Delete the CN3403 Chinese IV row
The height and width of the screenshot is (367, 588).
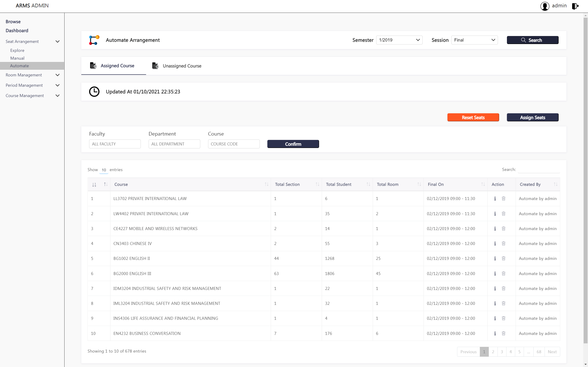point(503,243)
